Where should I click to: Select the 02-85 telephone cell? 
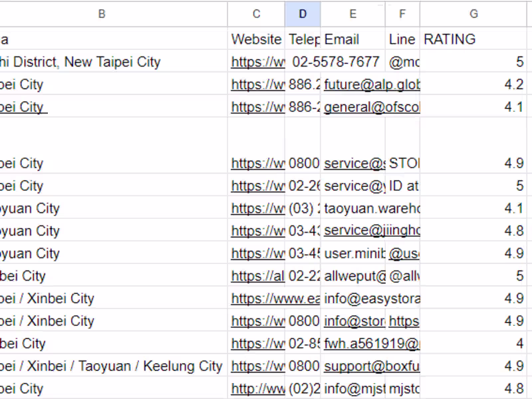pos(303,343)
